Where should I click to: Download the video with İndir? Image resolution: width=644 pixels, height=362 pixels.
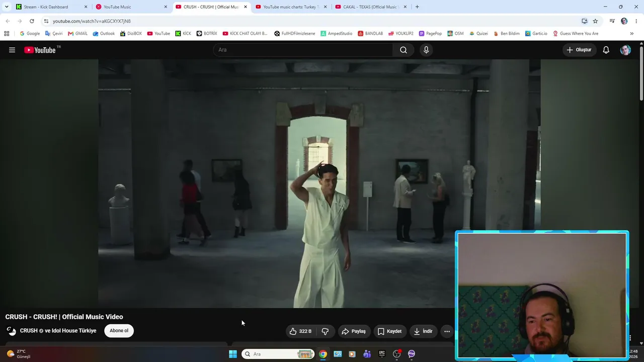coord(423,331)
